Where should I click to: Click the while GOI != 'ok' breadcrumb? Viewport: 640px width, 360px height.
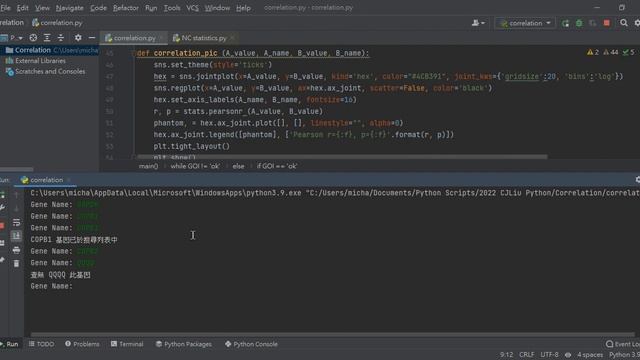(195, 166)
